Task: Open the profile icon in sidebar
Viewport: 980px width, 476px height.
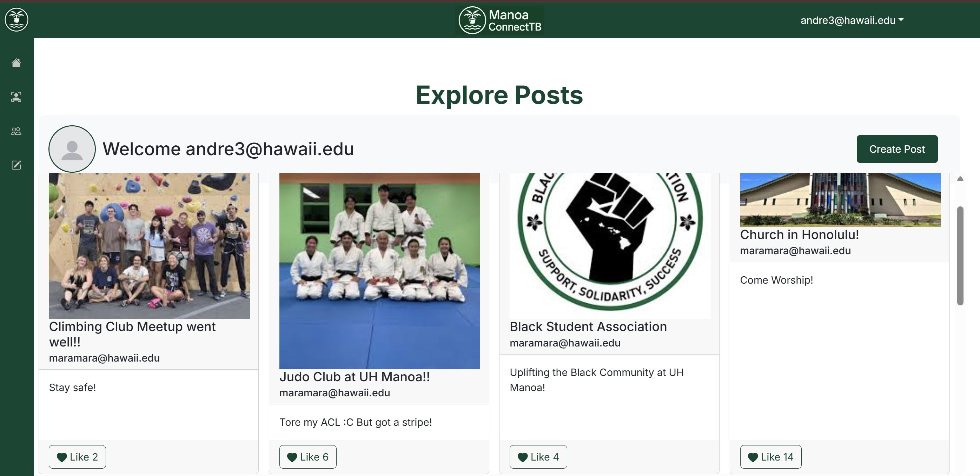Action: [x=16, y=97]
